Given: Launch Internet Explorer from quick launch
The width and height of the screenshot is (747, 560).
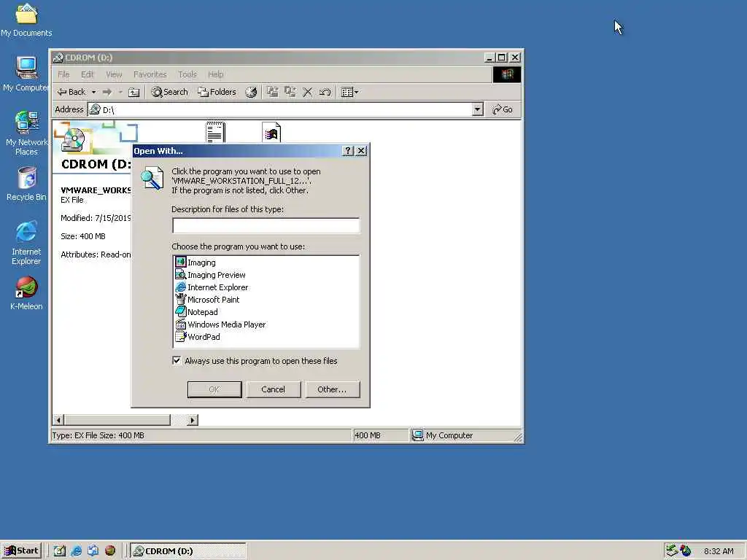Looking at the screenshot, I should (x=76, y=551).
